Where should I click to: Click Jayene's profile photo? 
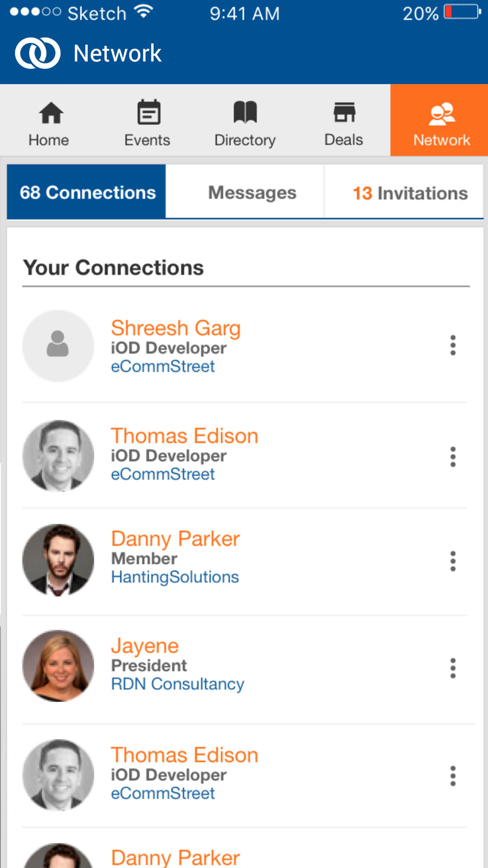point(58,666)
